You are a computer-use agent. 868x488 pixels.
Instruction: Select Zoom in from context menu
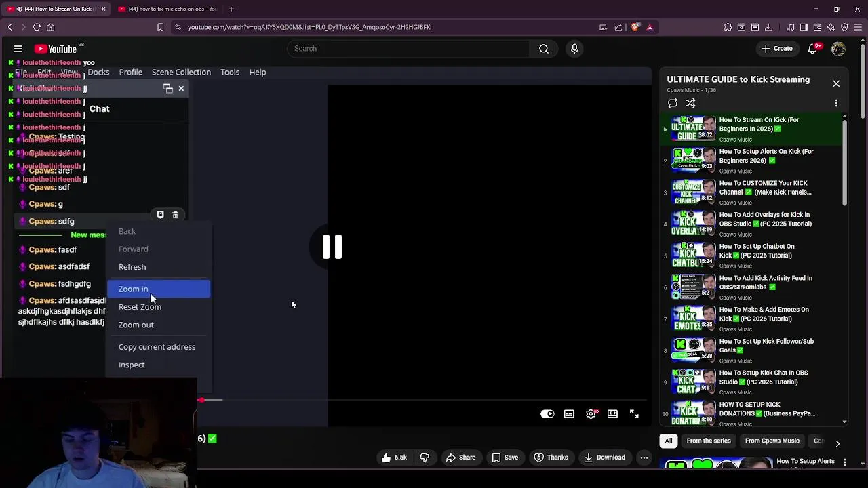pyautogui.click(x=159, y=289)
